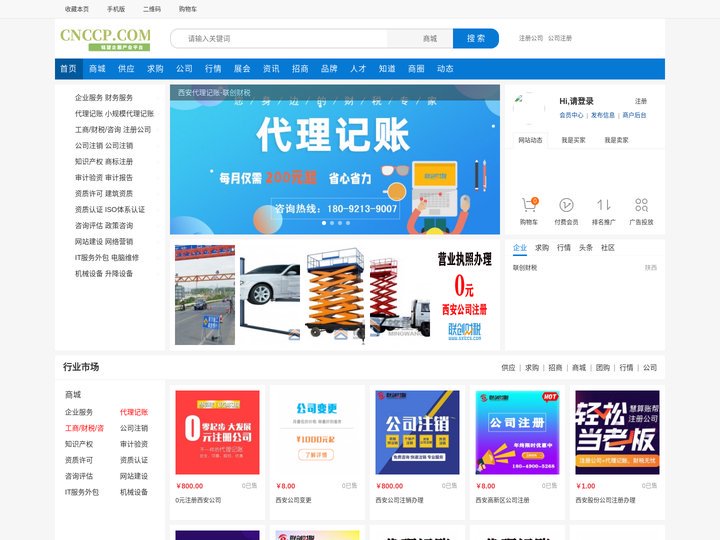Click 购物车 in the top bar

pyautogui.click(x=188, y=9)
